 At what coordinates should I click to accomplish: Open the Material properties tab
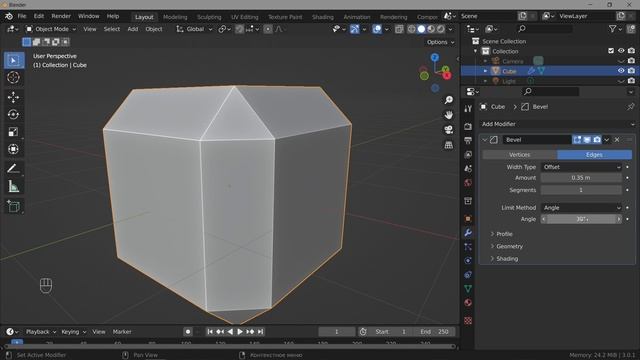[x=468, y=303]
